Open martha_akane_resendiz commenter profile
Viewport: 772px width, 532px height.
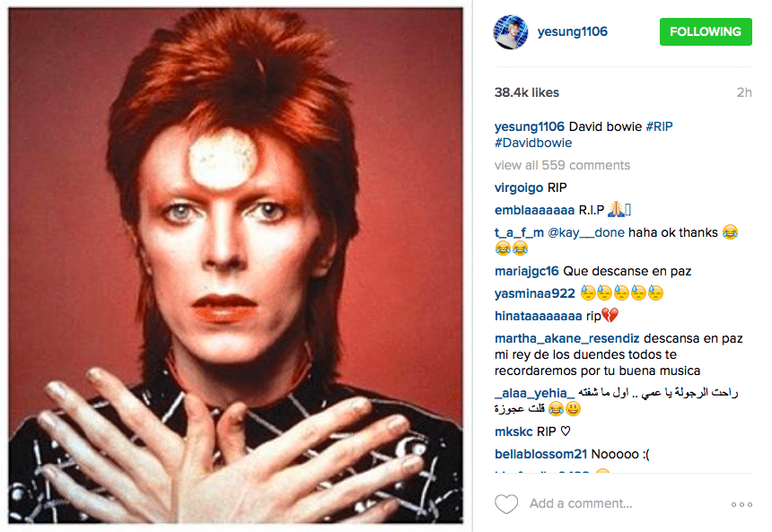click(566, 338)
